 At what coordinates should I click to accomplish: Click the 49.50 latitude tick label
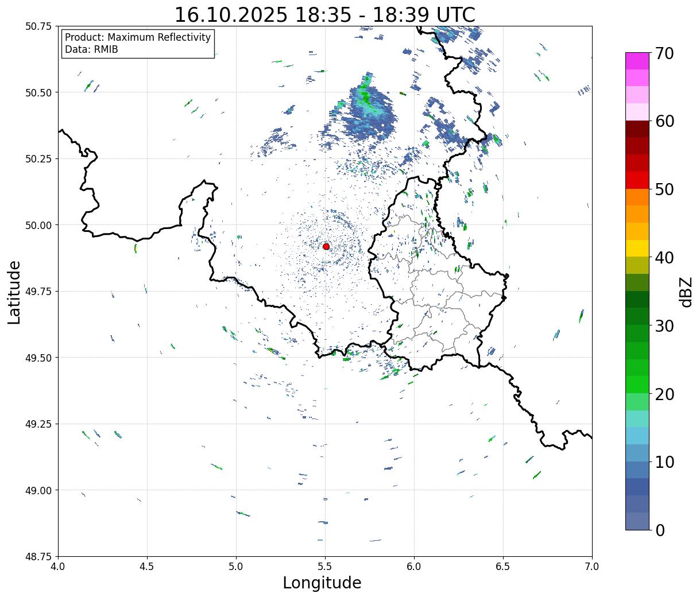click(x=38, y=358)
